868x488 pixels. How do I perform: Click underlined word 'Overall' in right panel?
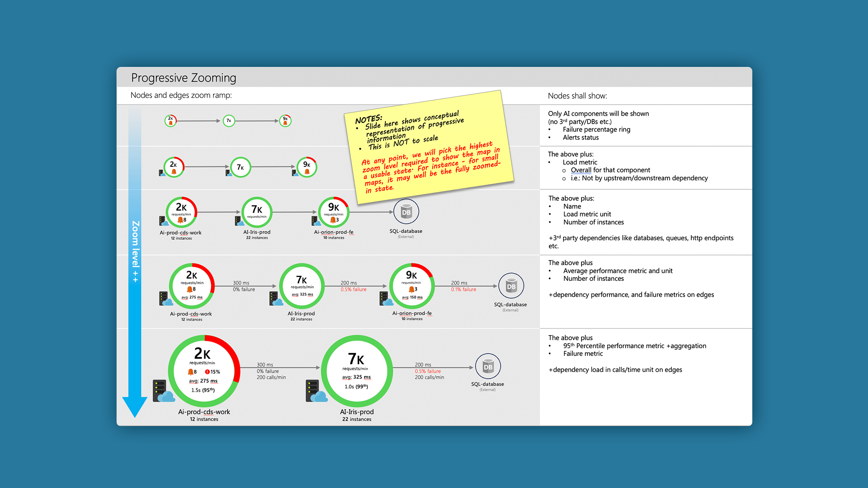pyautogui.click(x=581, y=170)
